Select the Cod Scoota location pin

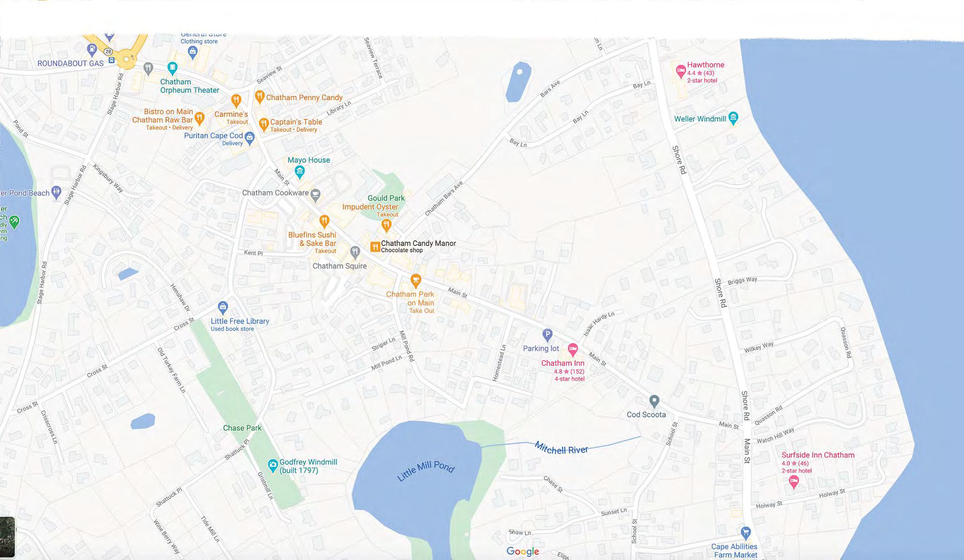(x=654, y=400)
